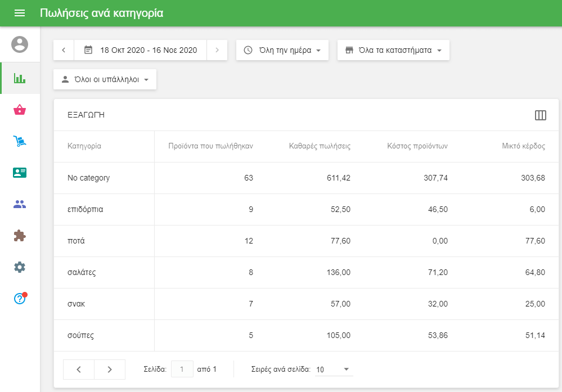The width and height of the screenshot is (562, 392).
Task: Click the page number input field
Action: 182,370
